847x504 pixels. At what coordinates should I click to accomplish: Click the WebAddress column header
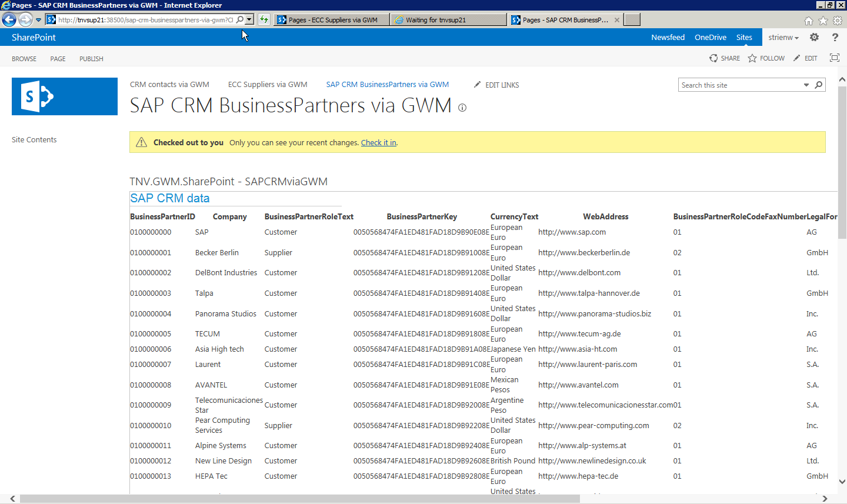(x=606, y=217)
